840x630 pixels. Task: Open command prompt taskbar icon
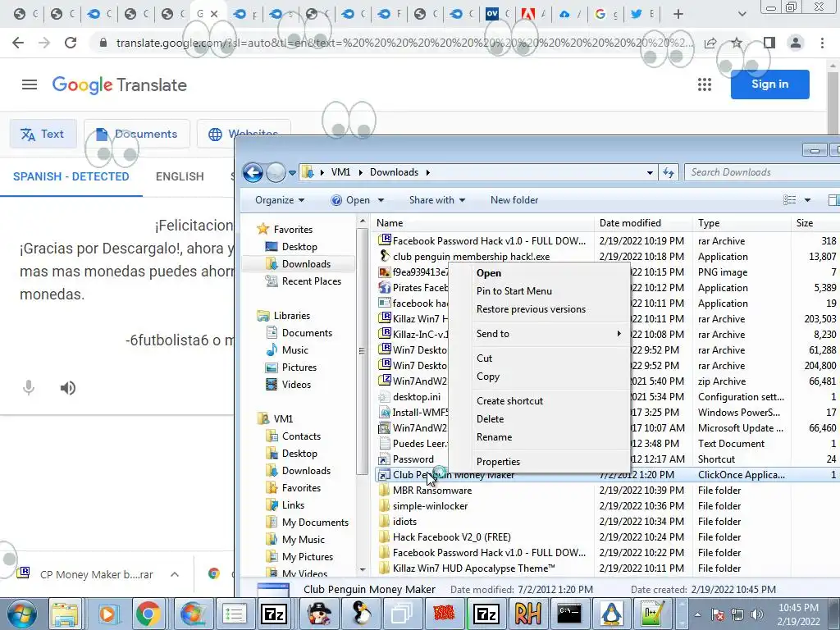(569, 614)
